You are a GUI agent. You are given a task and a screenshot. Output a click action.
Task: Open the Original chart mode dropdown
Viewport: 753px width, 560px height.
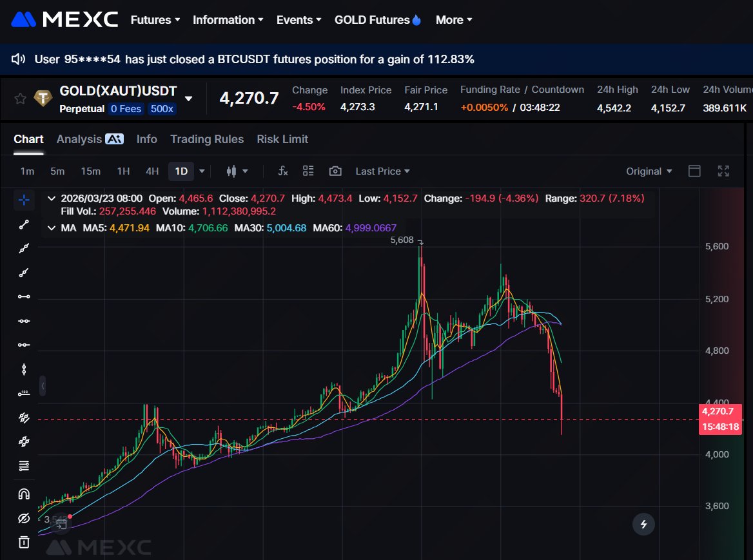point(649,171)
